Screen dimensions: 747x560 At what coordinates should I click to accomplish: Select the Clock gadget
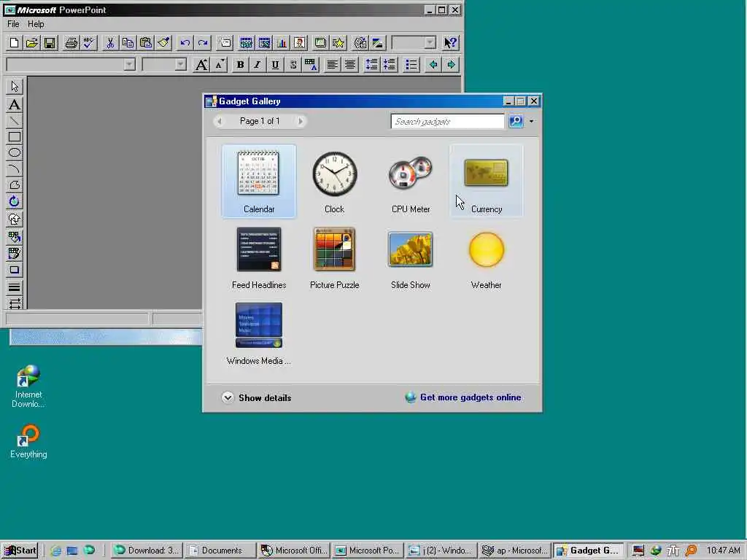(334, 182)
